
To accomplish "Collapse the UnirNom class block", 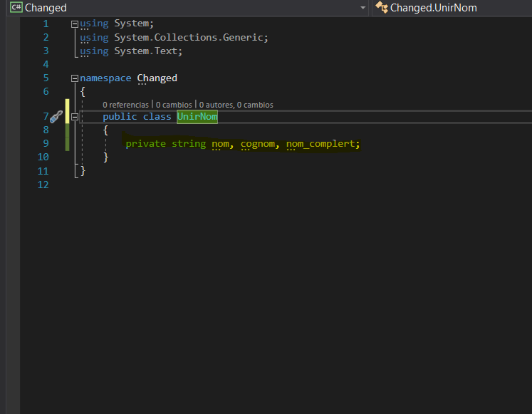I will [x=75, y=117].
